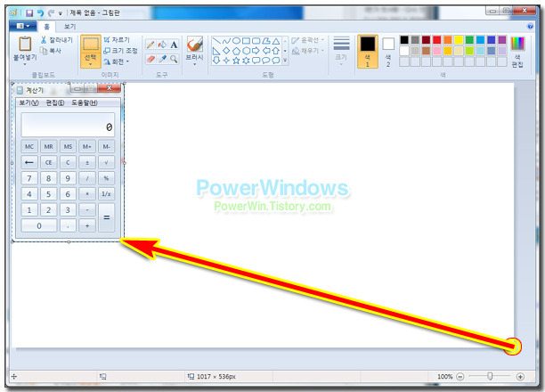
Task: Activate 색 2 background color box
Action: [x=388, y=52]
